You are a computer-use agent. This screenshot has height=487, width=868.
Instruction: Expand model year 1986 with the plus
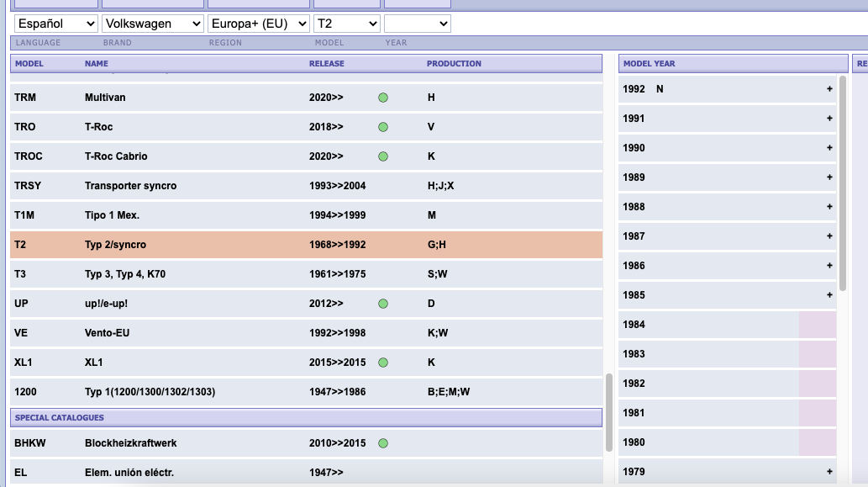click(829, 266)
